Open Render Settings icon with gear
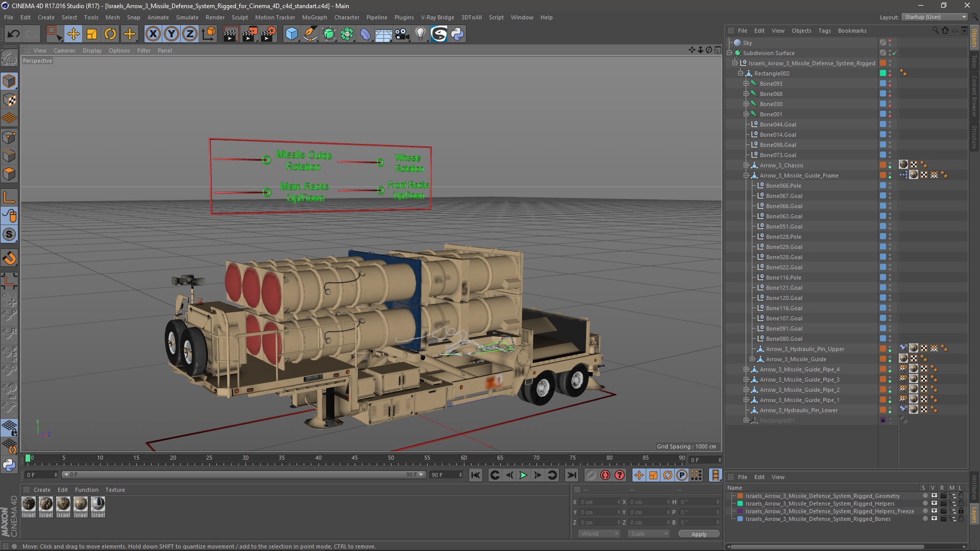 click(x=268, y=34)
